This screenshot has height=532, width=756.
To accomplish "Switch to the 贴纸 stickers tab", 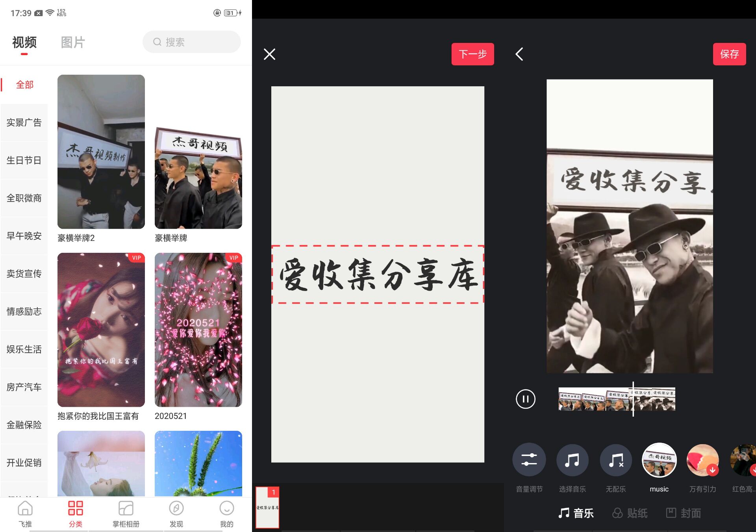I will [630, 513].
